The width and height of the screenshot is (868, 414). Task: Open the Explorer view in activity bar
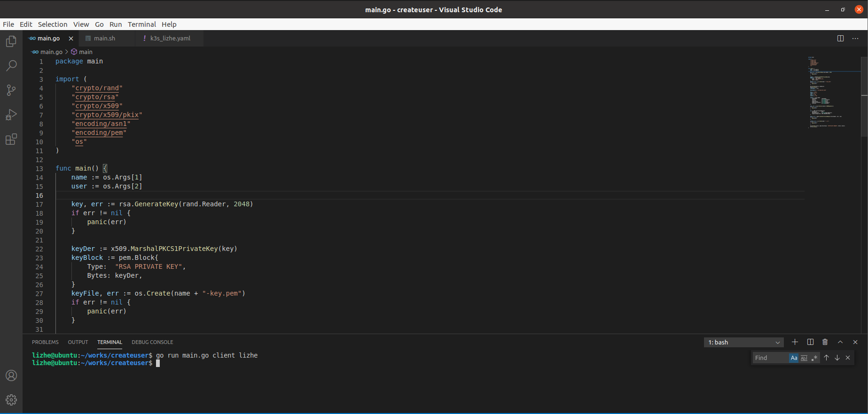click(11, 41)
